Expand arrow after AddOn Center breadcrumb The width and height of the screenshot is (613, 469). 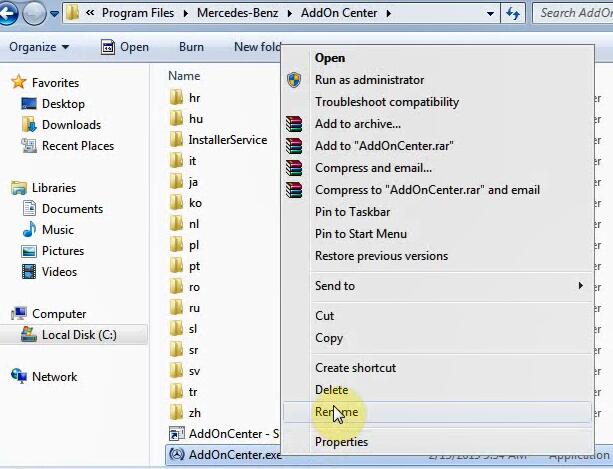(x=389, y=14)
